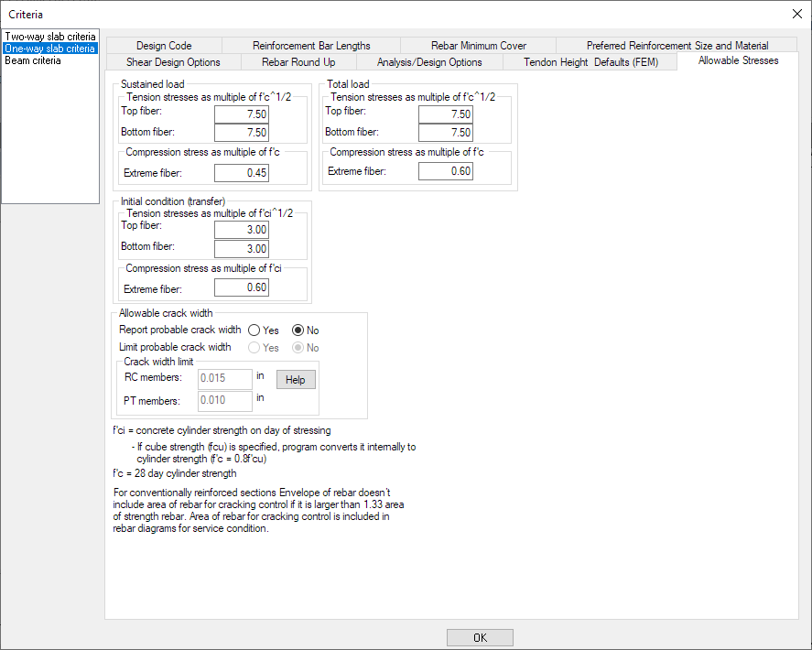Edit Sustained load extreme fiber compression field
Image resolution: width=812 pixels, height=650 pixels.
pos(242,172)
